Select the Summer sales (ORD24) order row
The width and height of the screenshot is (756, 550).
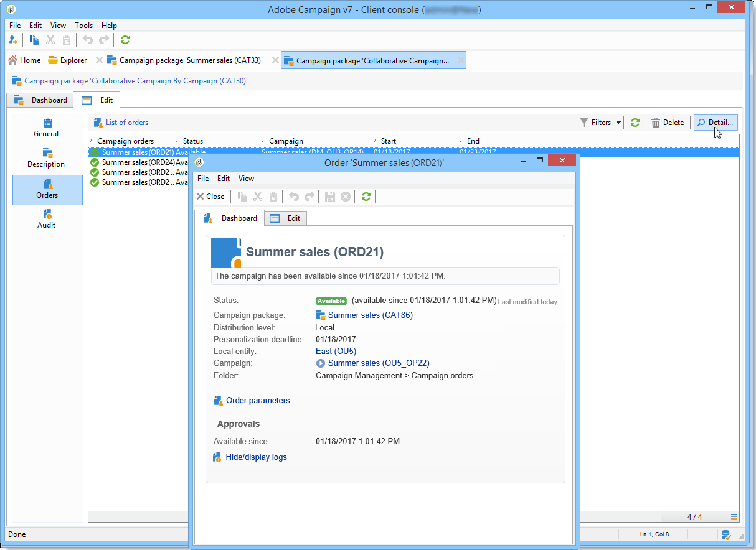(x=138, y=162)
